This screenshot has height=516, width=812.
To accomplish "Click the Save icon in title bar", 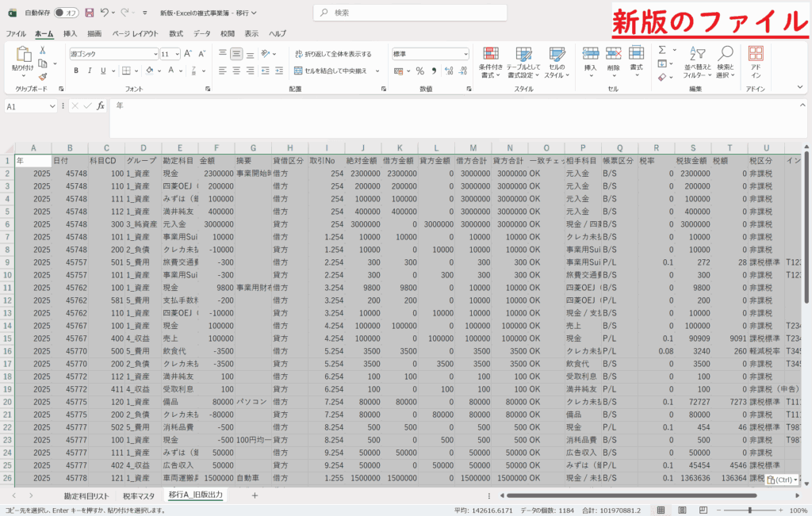I will [89, 13].
